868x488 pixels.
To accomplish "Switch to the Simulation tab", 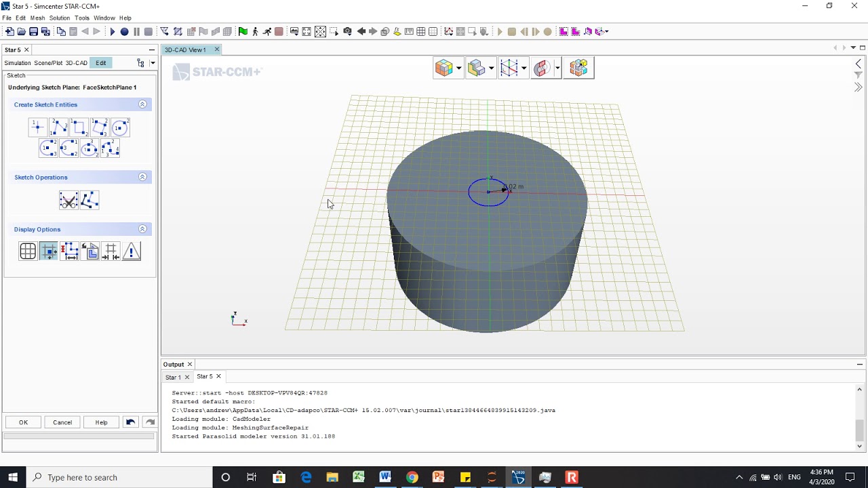I will tap(18, 63).
